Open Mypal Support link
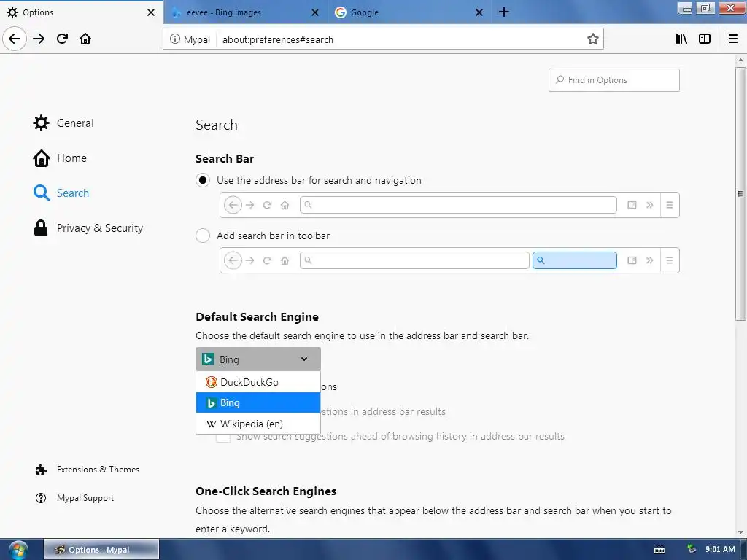The height and width of the screenshot is (560, 747). (x=75, y=498)
